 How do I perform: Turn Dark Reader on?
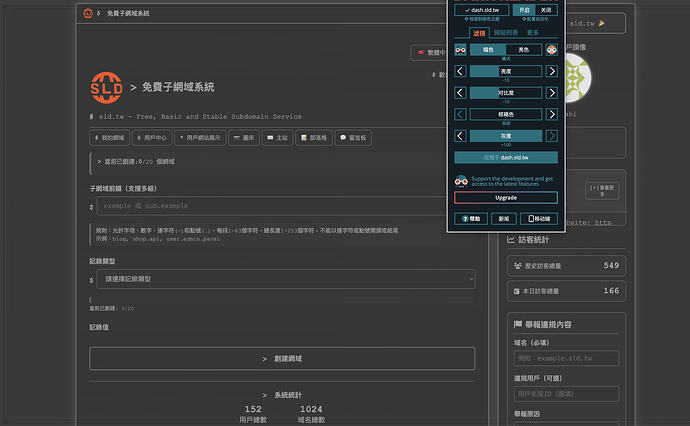524,10
